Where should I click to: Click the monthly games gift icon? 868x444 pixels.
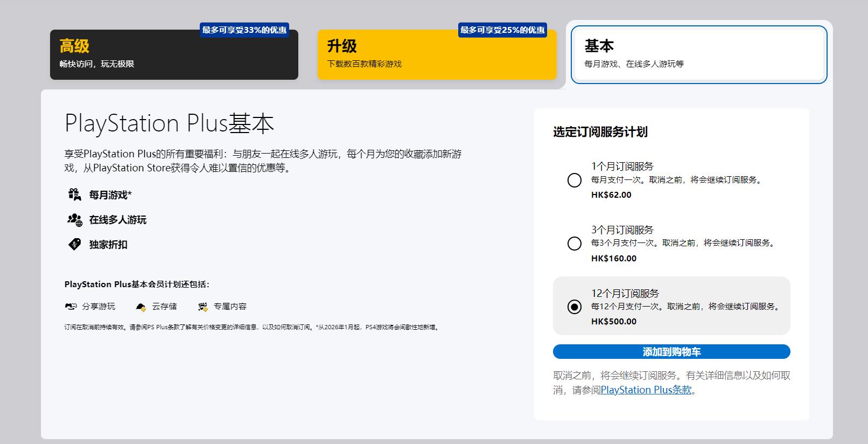pyautogui.click(x=74, y=195)
